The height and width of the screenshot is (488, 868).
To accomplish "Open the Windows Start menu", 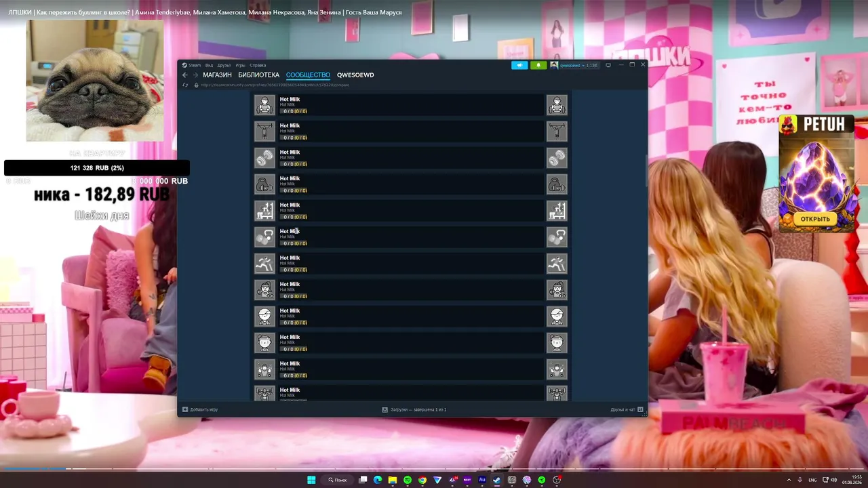I will (x=311, y=480).
